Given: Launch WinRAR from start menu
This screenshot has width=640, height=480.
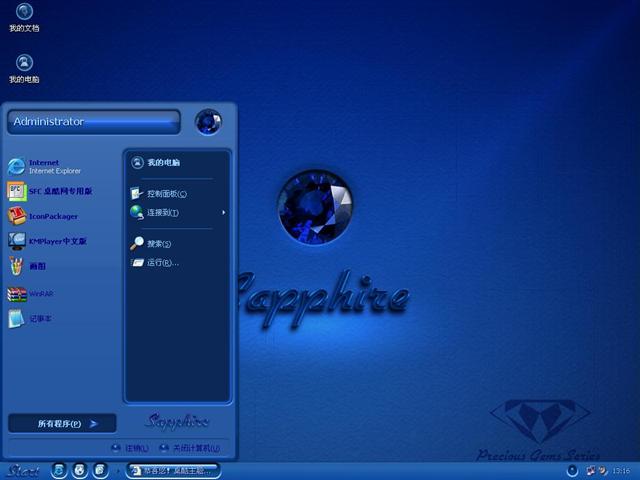Looking at the screenshot, I should coord(31,293).
